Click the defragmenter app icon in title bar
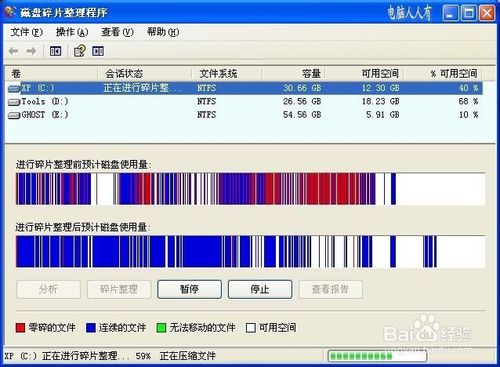This screenshot has width=500, height=367. point(10,12)
